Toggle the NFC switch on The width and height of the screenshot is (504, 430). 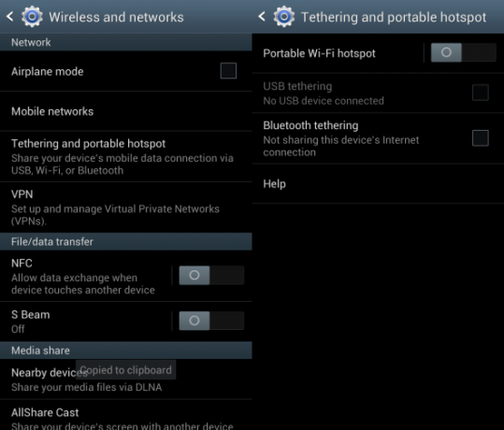point(211,275)
